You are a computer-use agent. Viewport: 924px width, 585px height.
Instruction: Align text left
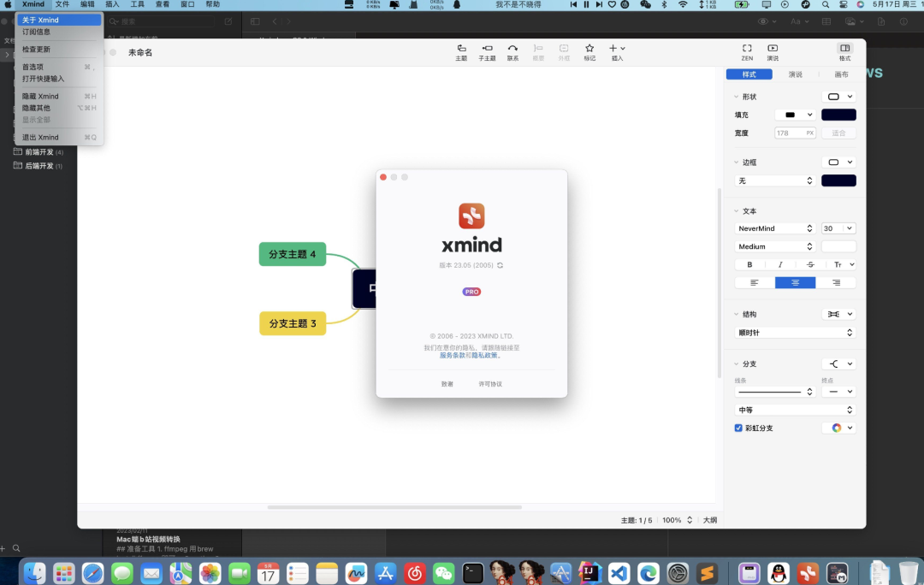[755, 283]
